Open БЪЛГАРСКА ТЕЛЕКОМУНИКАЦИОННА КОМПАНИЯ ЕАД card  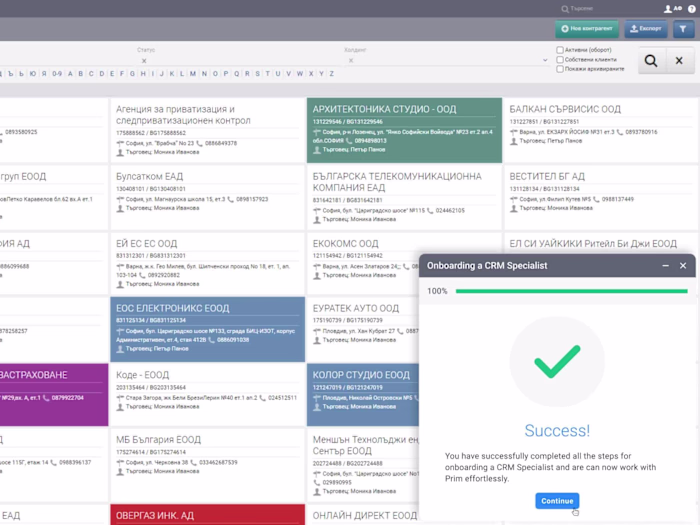[397, 182]
